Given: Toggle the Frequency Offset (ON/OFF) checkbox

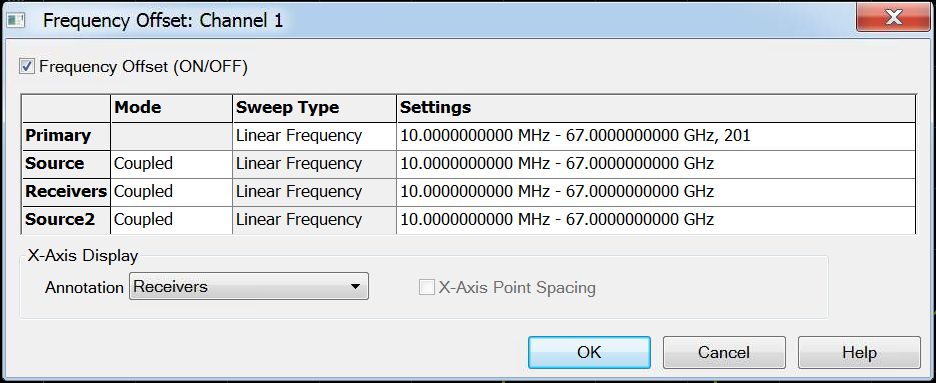Looking at the screenshot, I should coord(26,66).
